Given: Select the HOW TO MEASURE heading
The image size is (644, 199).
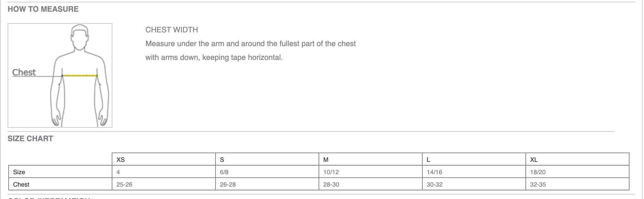Looking at the screenshot, I should [43, 9].
